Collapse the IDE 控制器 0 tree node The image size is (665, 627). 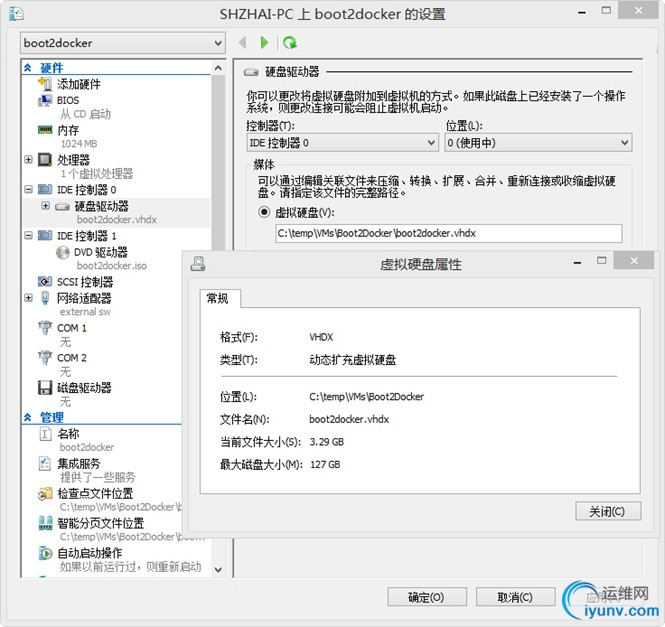click(28, 189)
